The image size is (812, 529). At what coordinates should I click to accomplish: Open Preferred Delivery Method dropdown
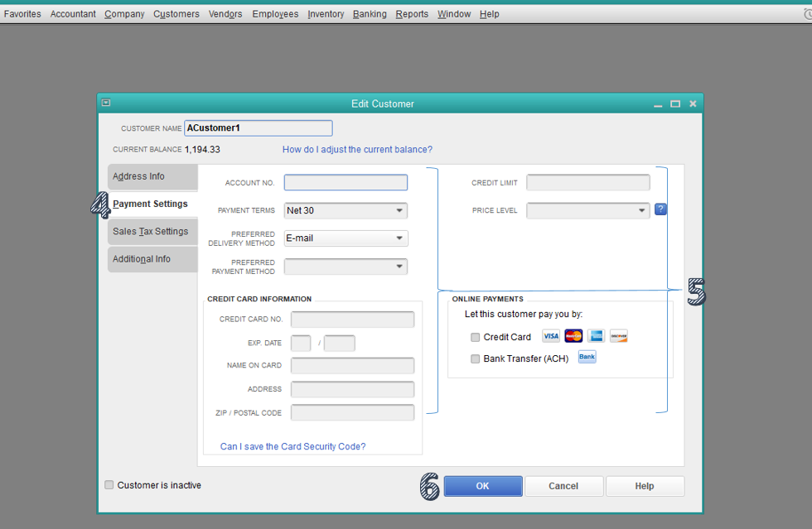click(346, 238)
